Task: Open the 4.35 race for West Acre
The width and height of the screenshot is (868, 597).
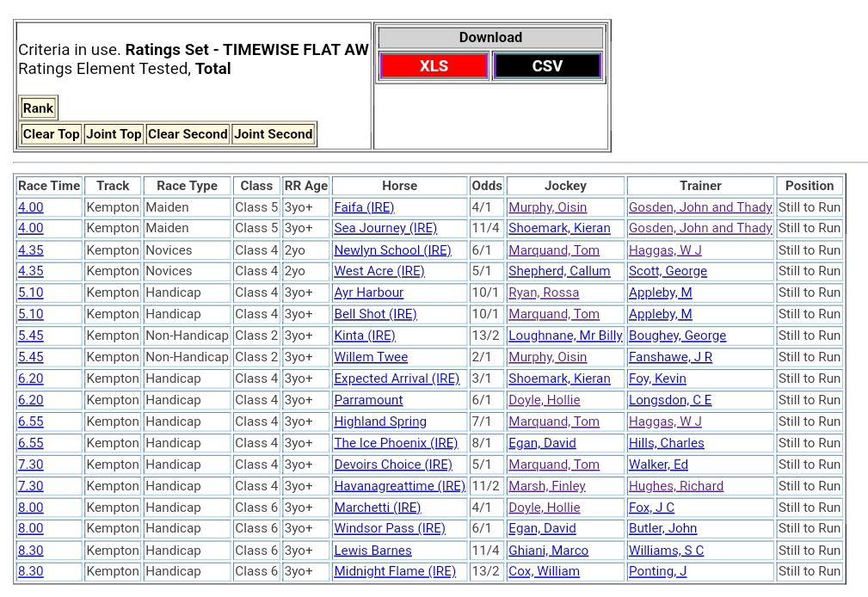Action: [31, 271]
